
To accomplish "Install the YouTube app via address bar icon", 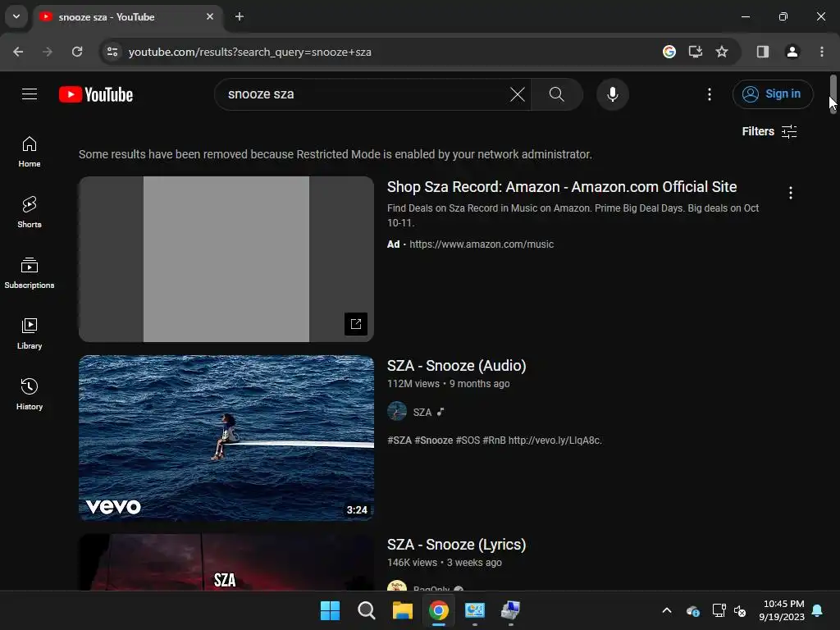I will coord(696,52).
